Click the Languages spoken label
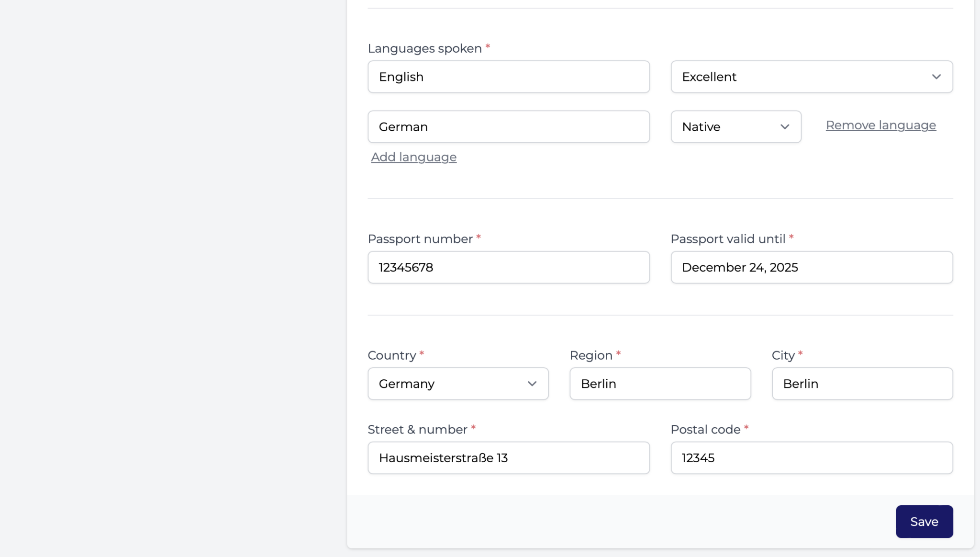 (424, 48)
